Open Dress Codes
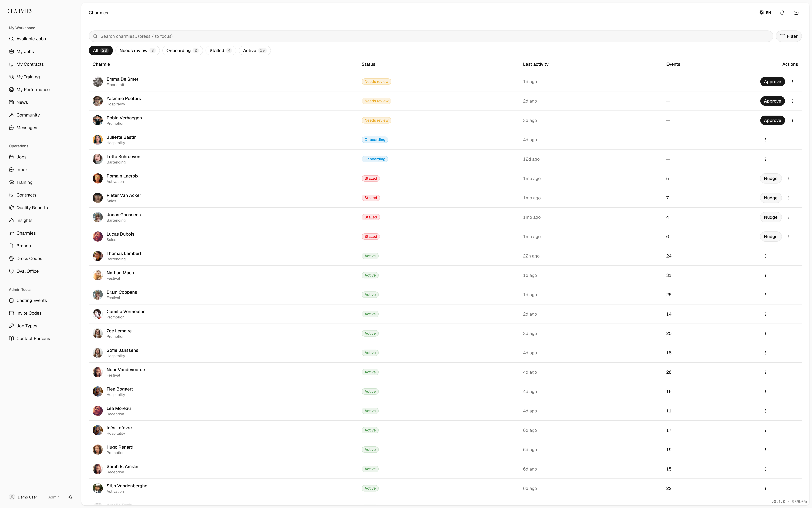The width and height of the screenshot is (812, 508). (40, 258)
